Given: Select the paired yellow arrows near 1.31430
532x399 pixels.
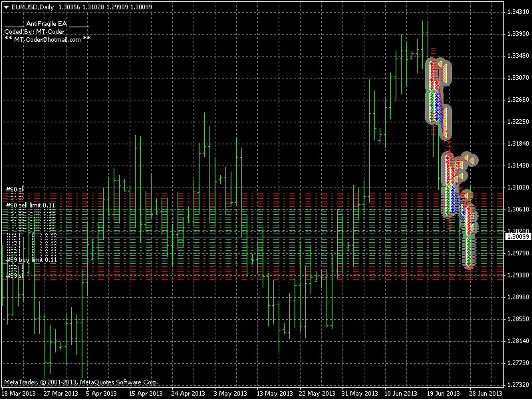Looking at the screenshot, I should [469, 160].
